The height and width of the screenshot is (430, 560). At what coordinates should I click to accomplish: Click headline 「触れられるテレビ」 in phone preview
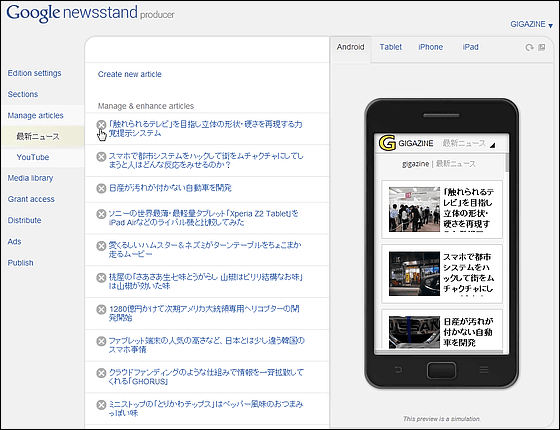[469, 208]
